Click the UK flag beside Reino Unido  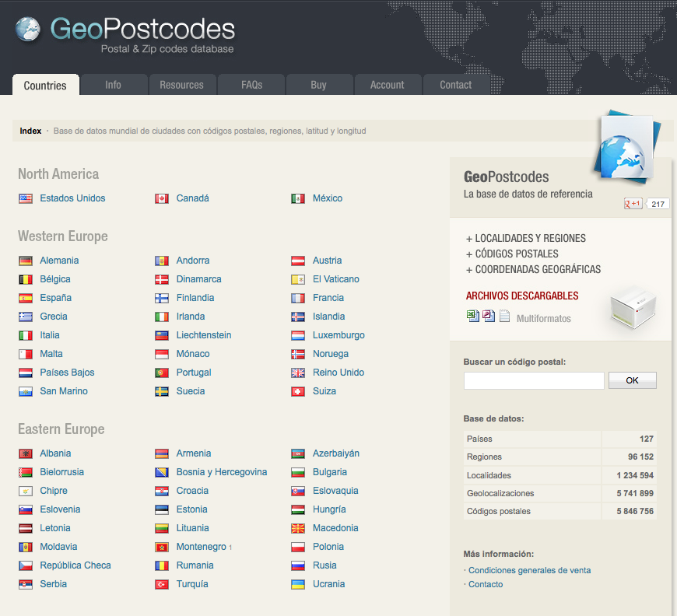pos(298,373)
